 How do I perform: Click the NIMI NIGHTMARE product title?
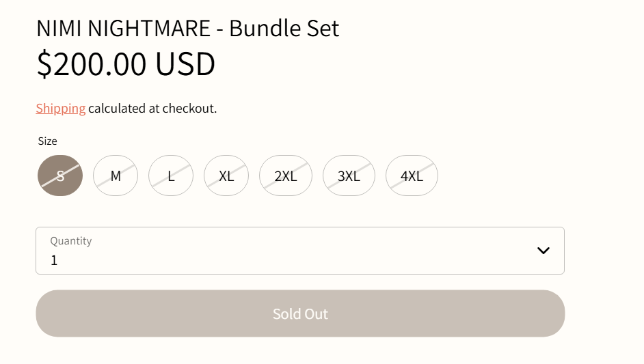(123, 29)
